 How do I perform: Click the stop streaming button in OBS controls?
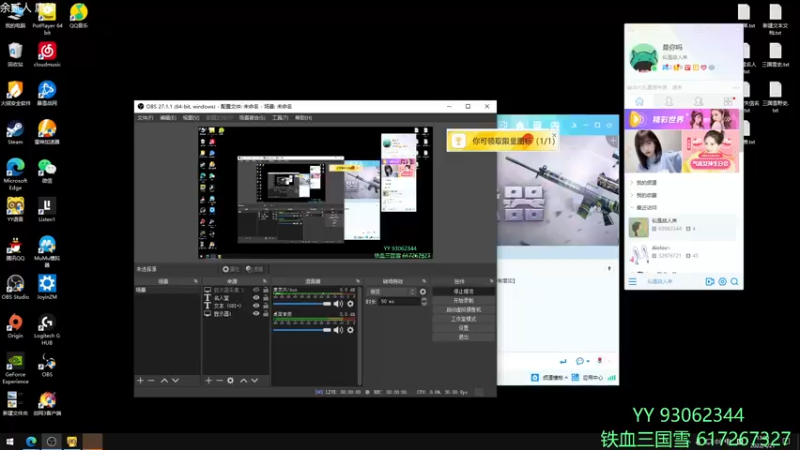[463, 291]
